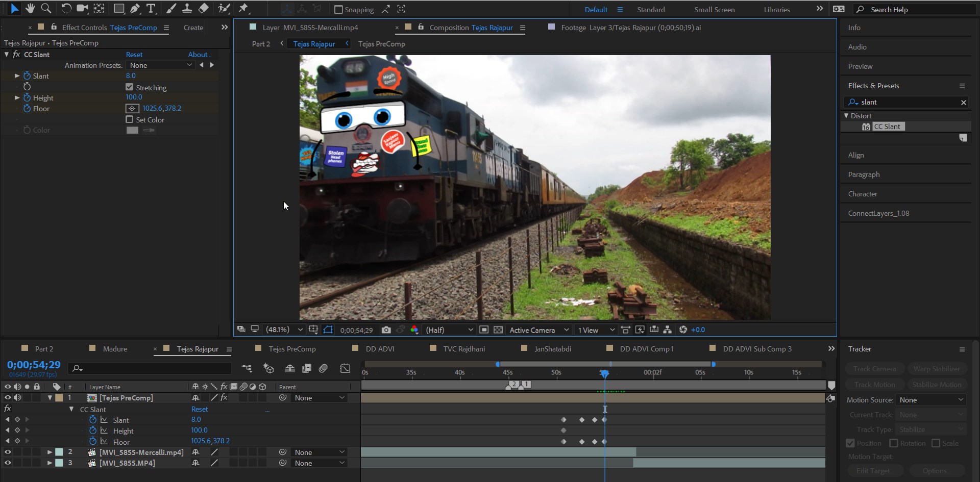Open the DD ADVI timeline tab
Viewport: 980px width, 482px height.
point(380,349)
